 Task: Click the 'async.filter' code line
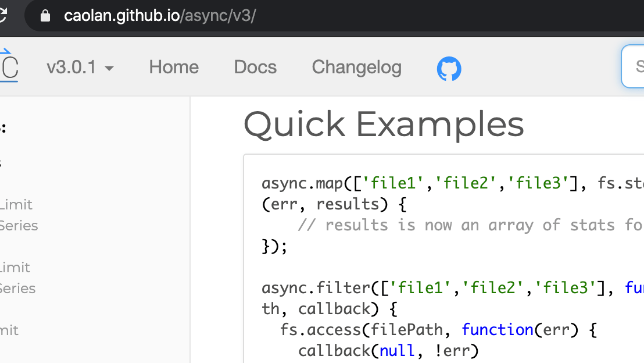453,288
